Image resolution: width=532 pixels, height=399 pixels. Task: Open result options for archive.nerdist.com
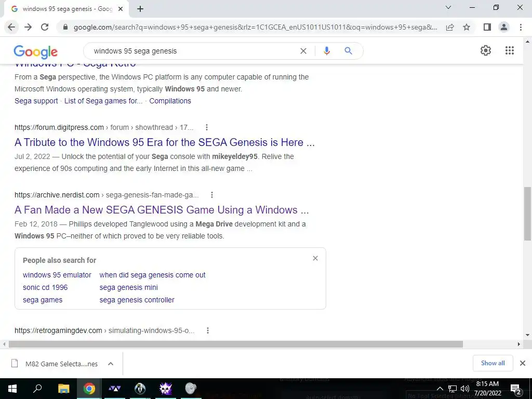(x=212, y=195)
